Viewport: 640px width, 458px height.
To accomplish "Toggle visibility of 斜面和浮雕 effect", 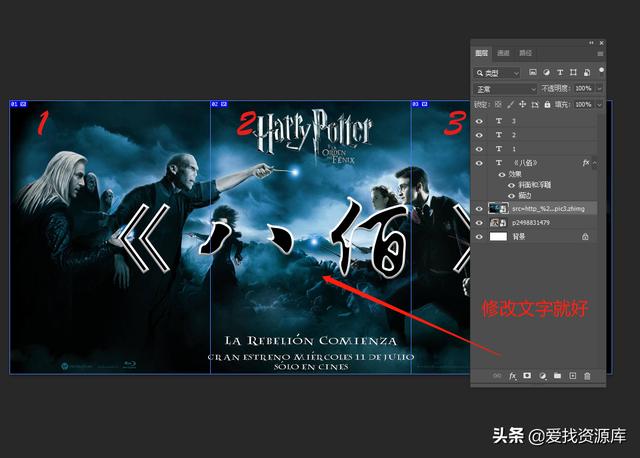I will pos(511,185).
